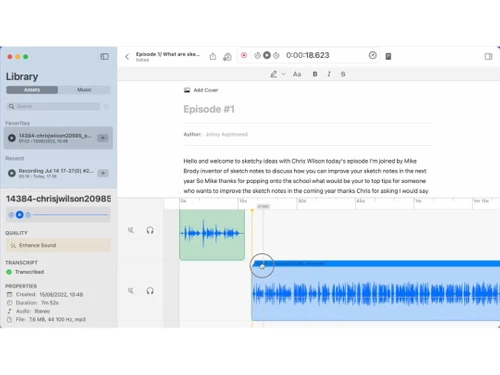Switch to the Music tab
The height and width of the screenshot is (375, 500).
pyautogui.click(x=84, y=90)
